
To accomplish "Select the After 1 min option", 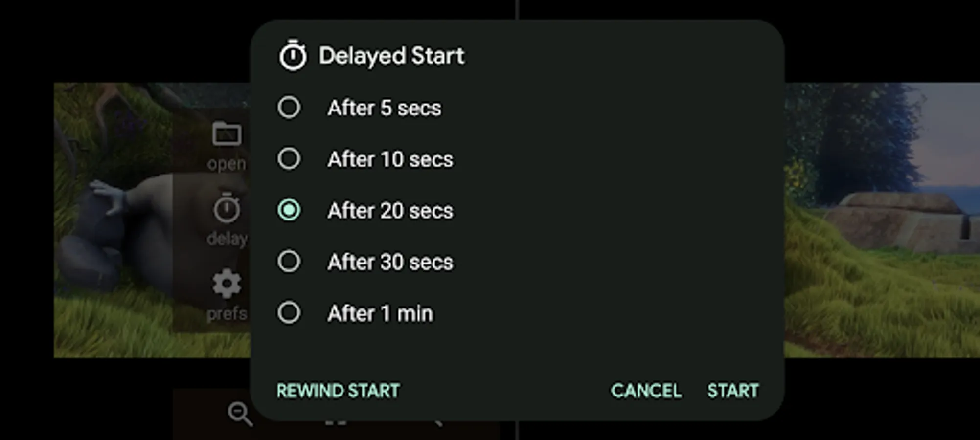I will (290, 313).
